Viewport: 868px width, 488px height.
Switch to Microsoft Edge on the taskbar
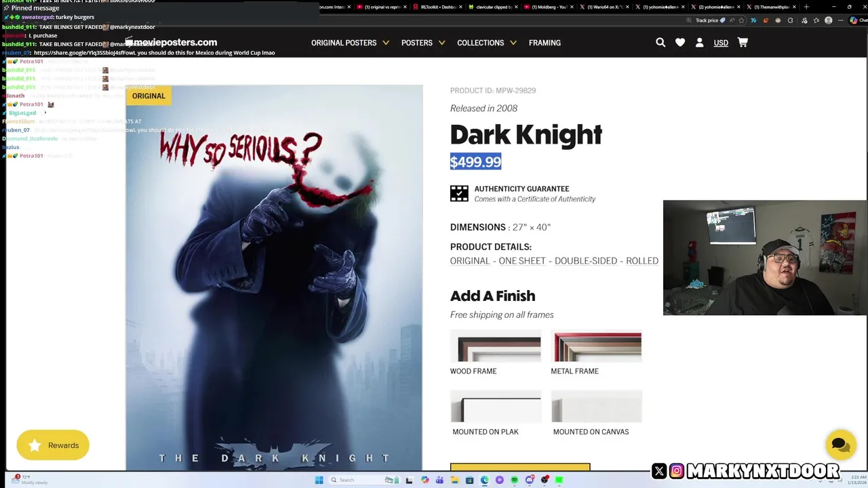point(485,480)
